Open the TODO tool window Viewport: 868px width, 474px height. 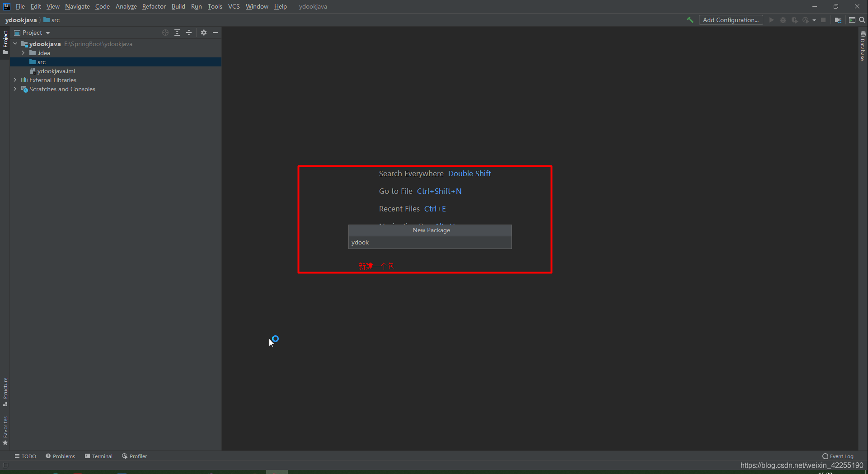coord(25,456)
